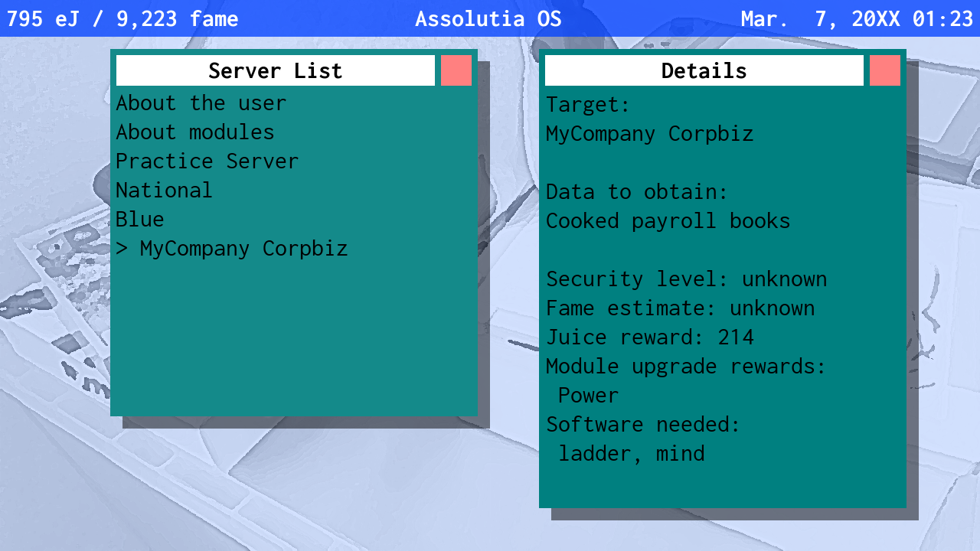Click the date and time display

pyautogui.click(x=857, y=18)
